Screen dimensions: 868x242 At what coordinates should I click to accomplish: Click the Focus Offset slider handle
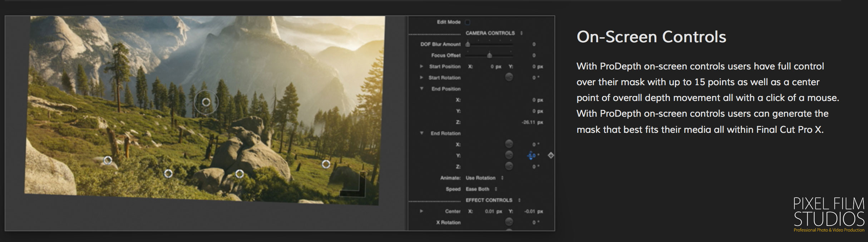point(489,55)
